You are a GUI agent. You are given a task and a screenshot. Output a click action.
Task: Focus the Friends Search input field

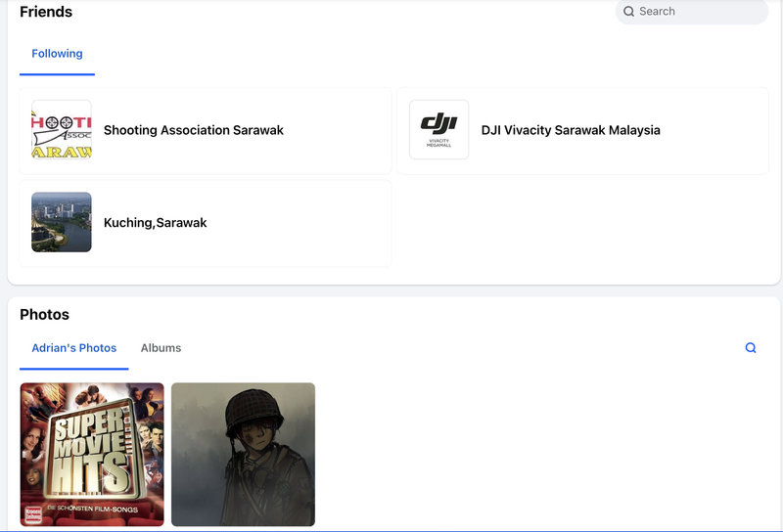click(x=692, y=12)
